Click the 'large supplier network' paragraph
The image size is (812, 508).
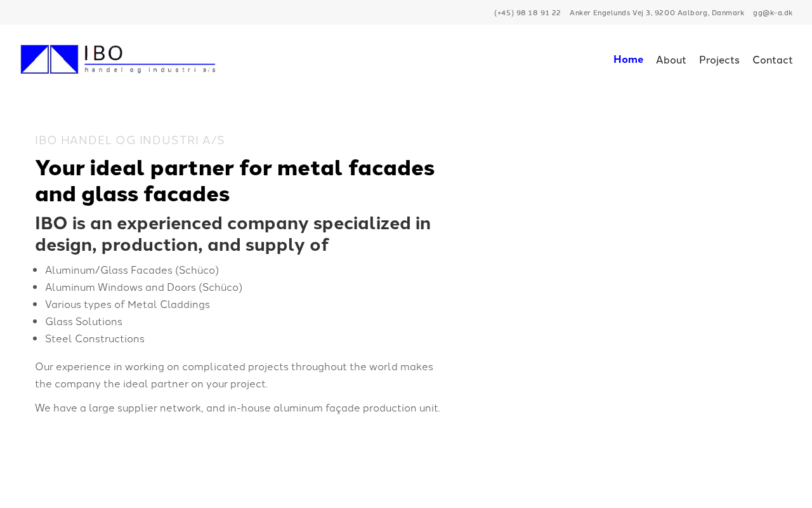(237, 408)
